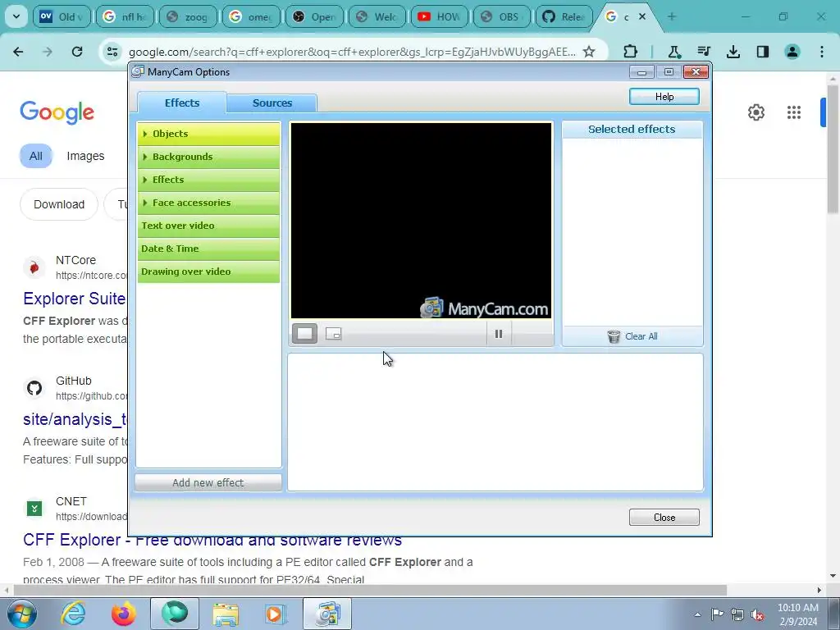Image resolution: width=840 pixels, height=630 pixels.
Task: Click the taskbar clock 10:10 AM
Action: (x=798, y=608)
